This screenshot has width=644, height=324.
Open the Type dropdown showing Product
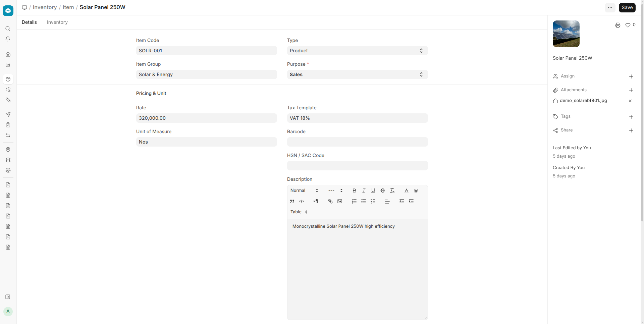[x=357, y=51]
